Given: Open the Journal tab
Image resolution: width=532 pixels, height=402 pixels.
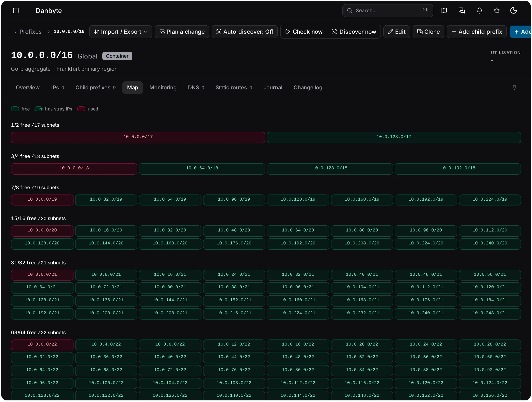Looking at the screenshot, I should pyautogui.click(x=273, y=88).
